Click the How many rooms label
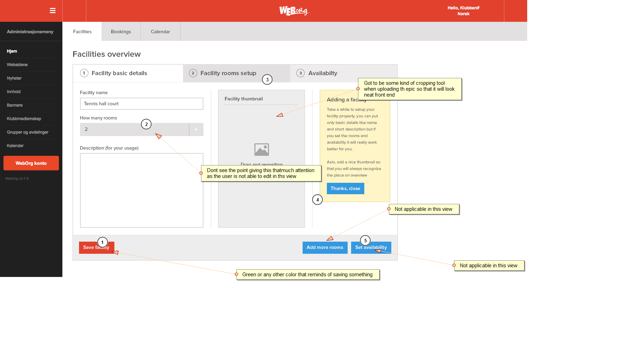 98,118
